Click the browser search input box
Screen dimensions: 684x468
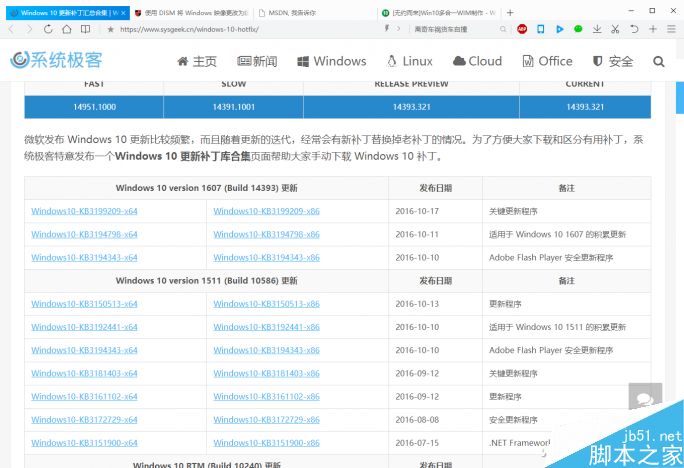click(454, 29)
